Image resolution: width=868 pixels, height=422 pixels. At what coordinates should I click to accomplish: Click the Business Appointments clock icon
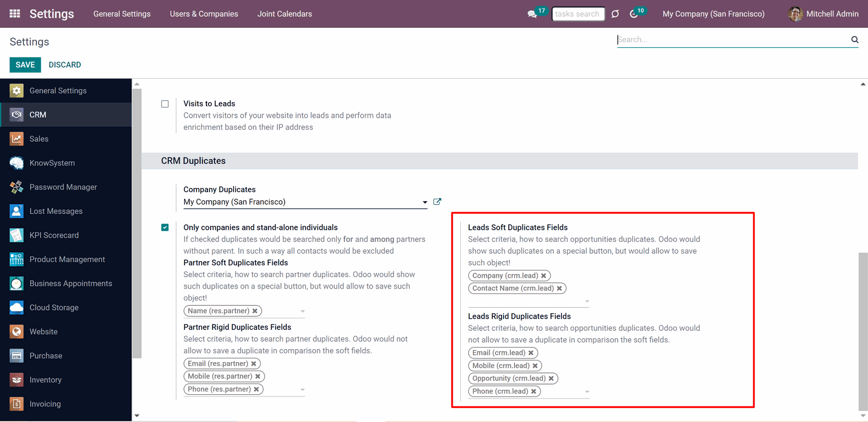[17, 283]
